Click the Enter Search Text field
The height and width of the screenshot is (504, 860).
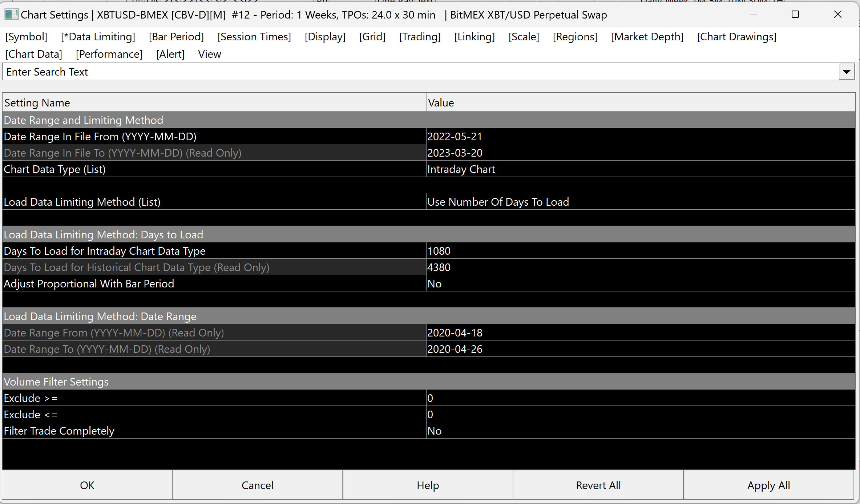click(x=418, y=72)
